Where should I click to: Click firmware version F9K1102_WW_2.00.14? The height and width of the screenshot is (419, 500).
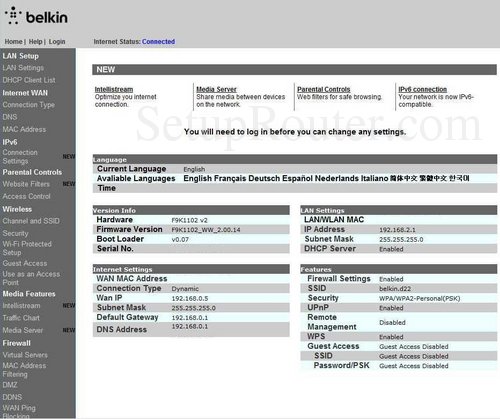(x=206, y=230)
